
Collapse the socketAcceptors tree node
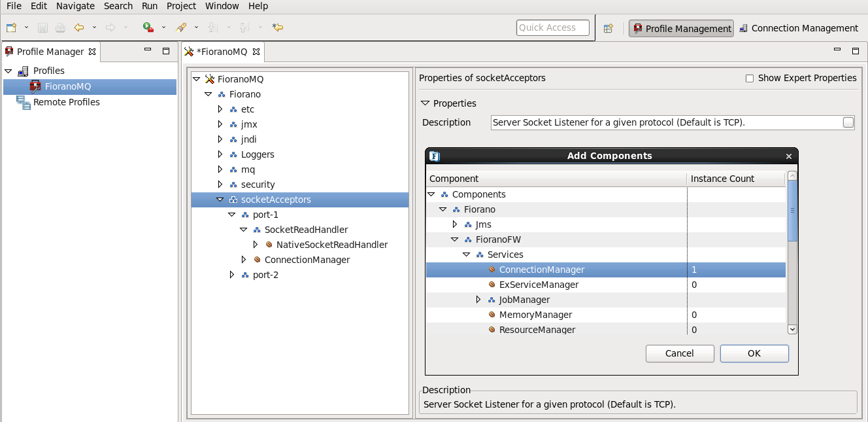click(220, 200)
